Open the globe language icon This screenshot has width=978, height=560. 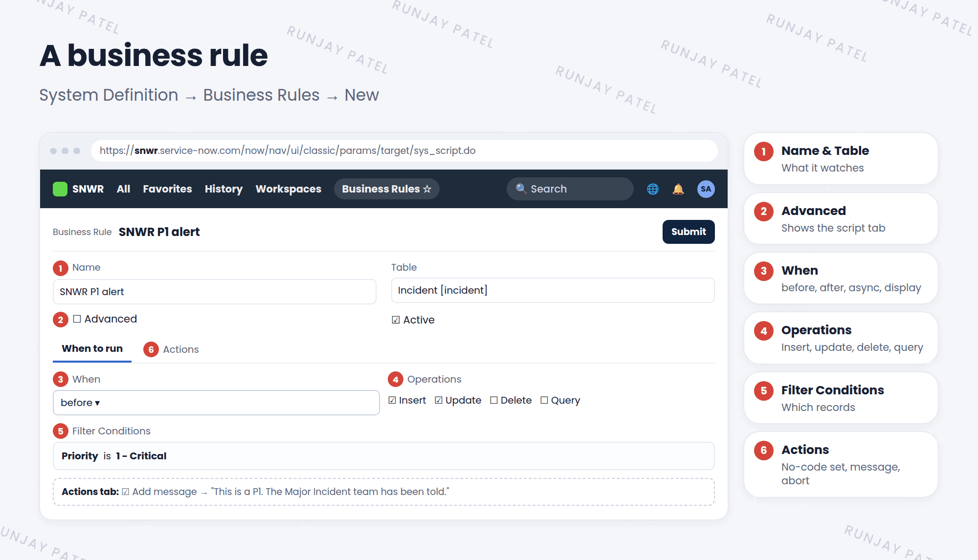tap(653, 189)
